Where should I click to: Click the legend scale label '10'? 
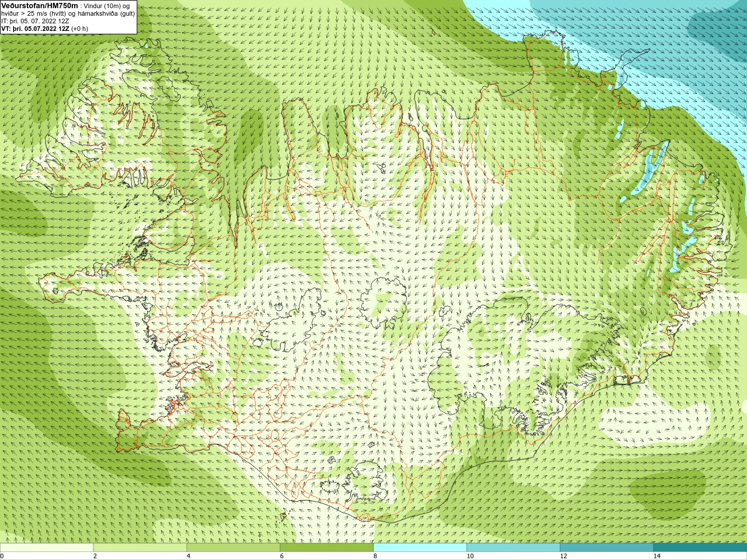pyautogui.click(x=470, y=556)
